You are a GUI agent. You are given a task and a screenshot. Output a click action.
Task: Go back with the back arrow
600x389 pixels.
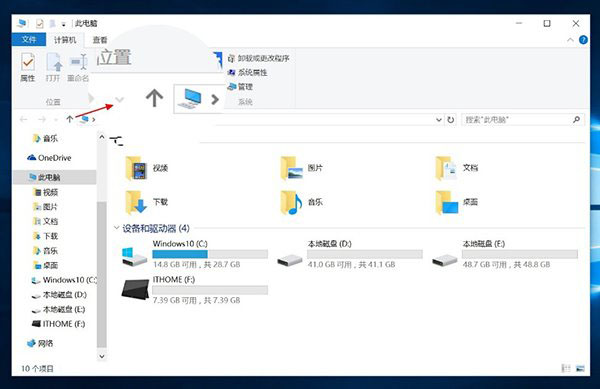23,119
